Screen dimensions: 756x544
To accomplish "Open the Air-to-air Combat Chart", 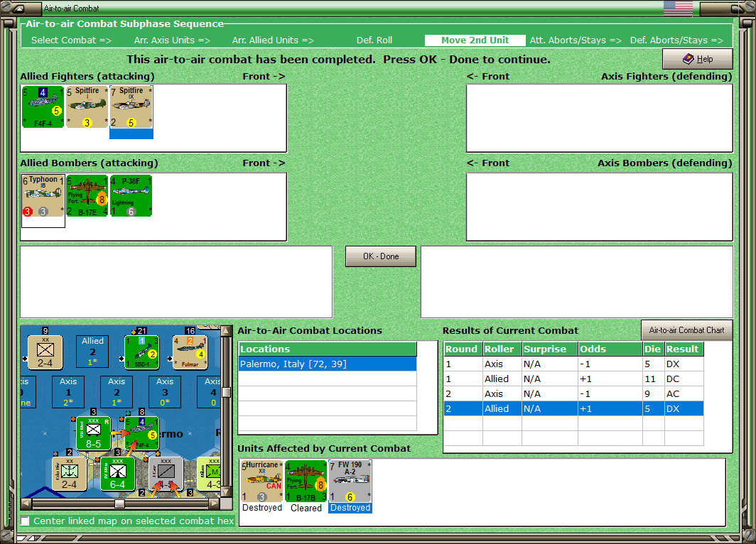I will pos(686,330).
